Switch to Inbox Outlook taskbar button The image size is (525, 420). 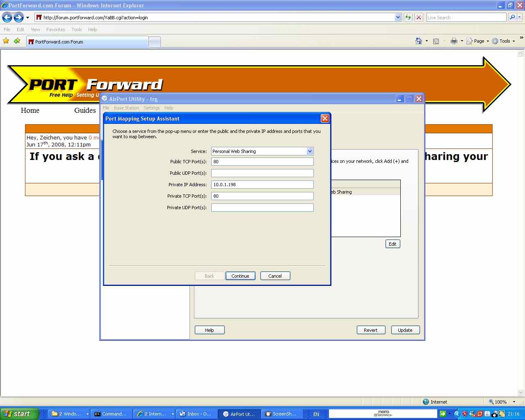196,414
